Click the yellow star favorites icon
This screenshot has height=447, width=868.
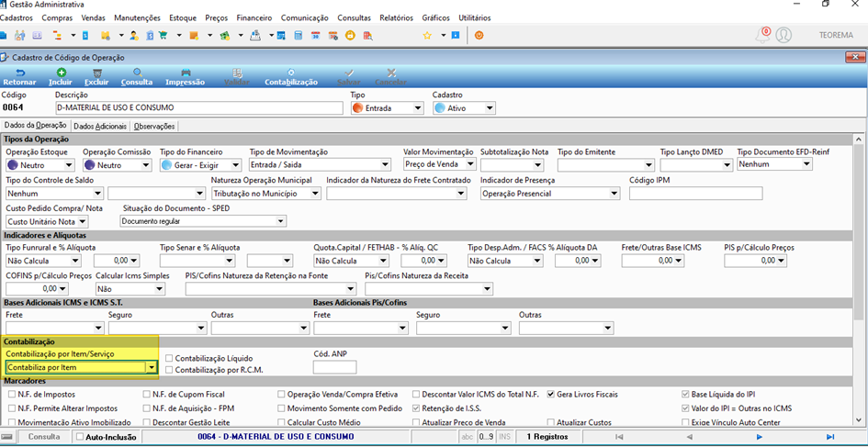(x=427, y=36)
